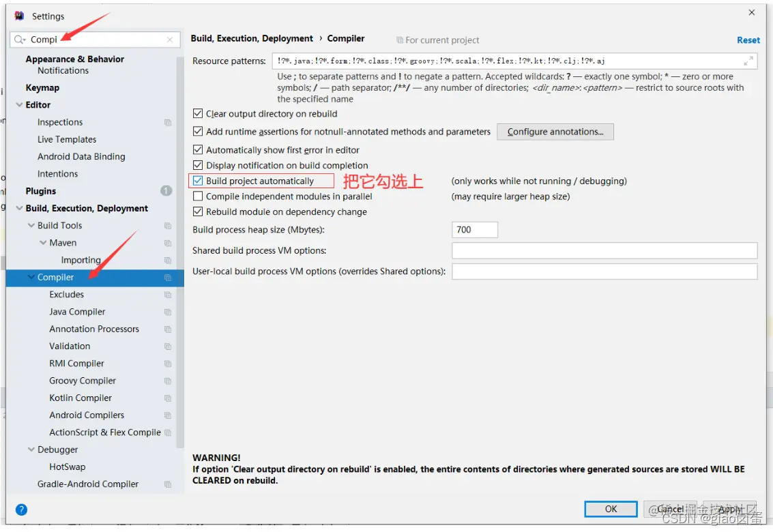Click project-level icon beside Importing
Image resolution: width=773 pixels, height=532 pixels.
click(x=168, y=261)
